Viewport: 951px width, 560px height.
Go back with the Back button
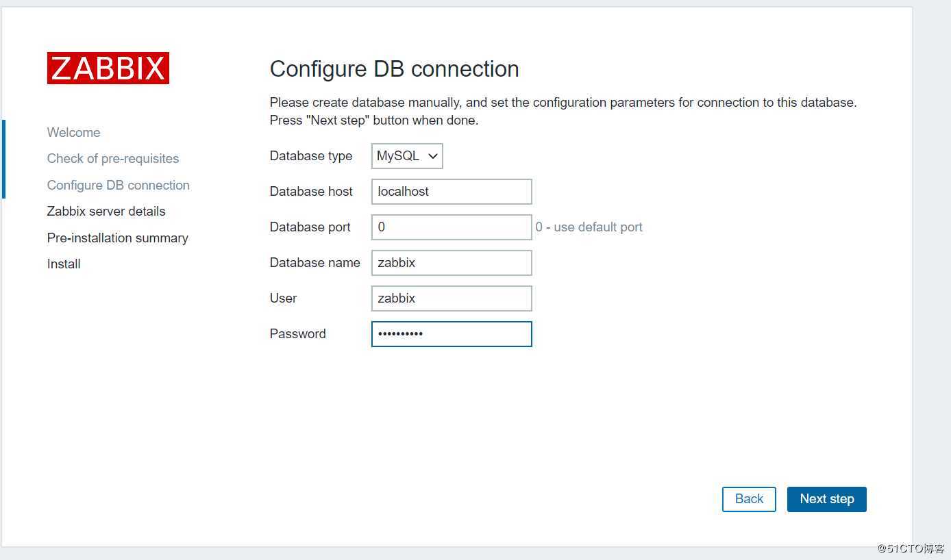pos(749,499)
